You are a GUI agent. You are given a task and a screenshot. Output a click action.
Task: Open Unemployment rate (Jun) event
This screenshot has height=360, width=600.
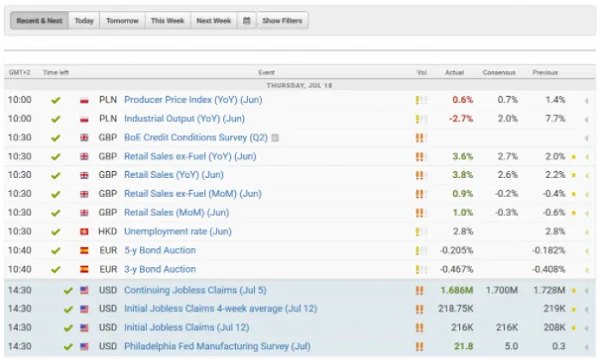coord(178,231)
